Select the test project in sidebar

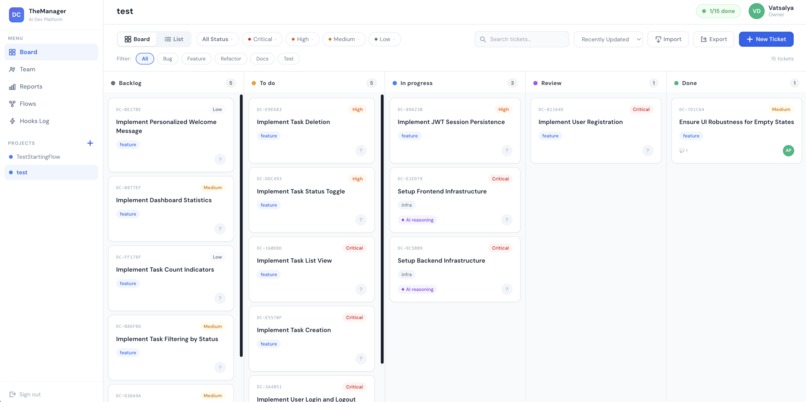coord(51,172)
